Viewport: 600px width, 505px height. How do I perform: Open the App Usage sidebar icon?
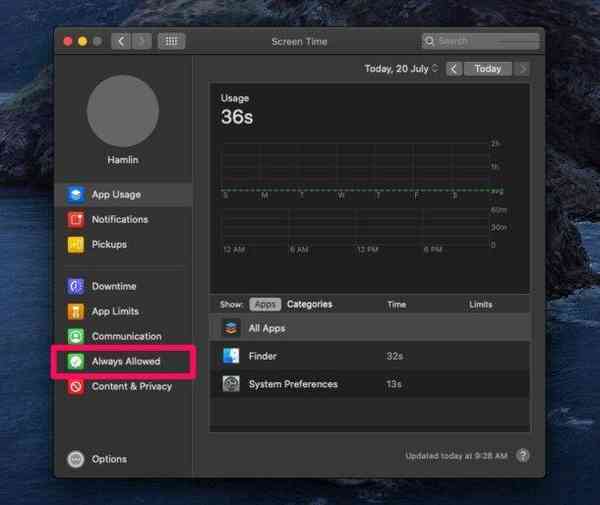tap(76, 194)
